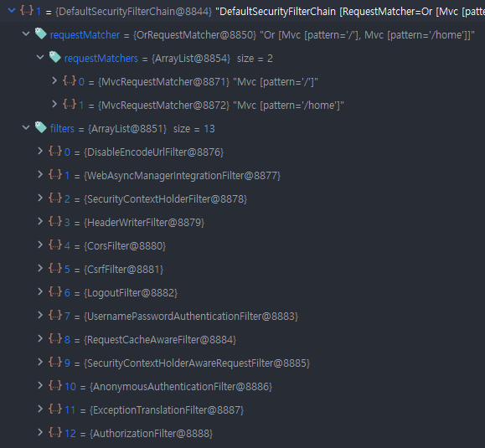Select {WebAsyncManagerIntegrationFilter@8877} value
The width and height of the screenshot is (485, 448).
[x=182, y=176]
